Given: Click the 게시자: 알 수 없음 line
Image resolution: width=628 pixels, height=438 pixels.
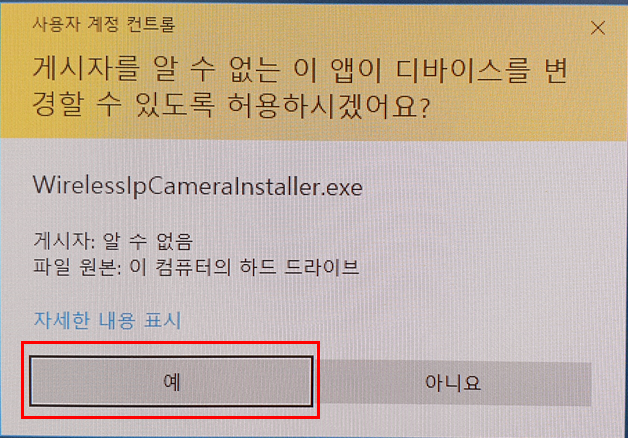Looking at the screenshot, I should point(113,241).
